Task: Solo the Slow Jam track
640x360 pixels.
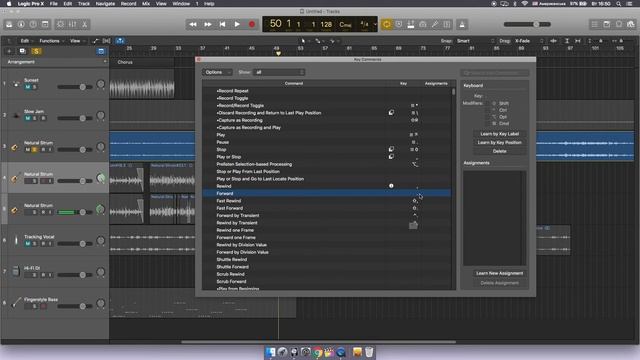Action: point(35,118)
